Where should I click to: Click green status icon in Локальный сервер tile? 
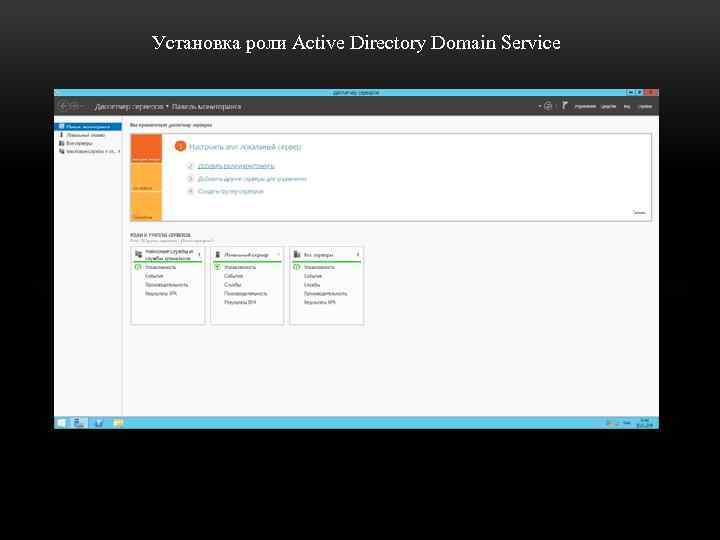pyautogui.click(x=218, y=267)
